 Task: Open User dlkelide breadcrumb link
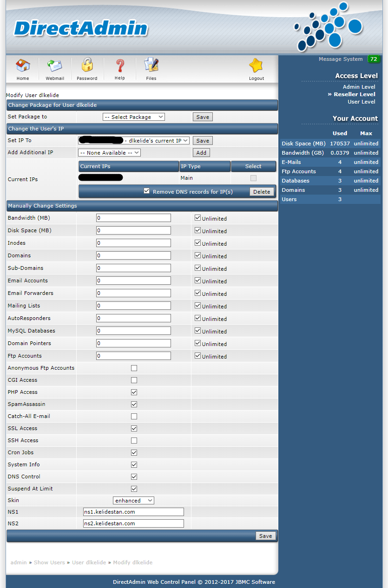(x=89, y=562)
